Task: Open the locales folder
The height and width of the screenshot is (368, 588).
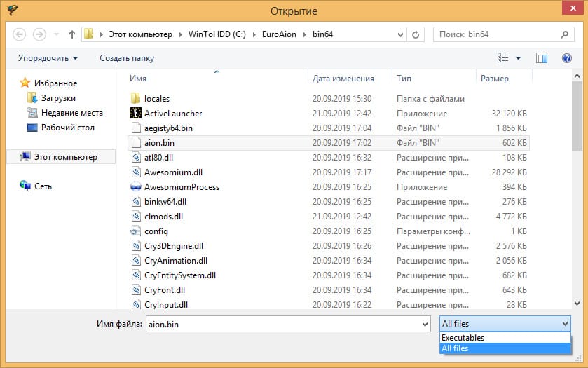Action: tap(156, 99)
